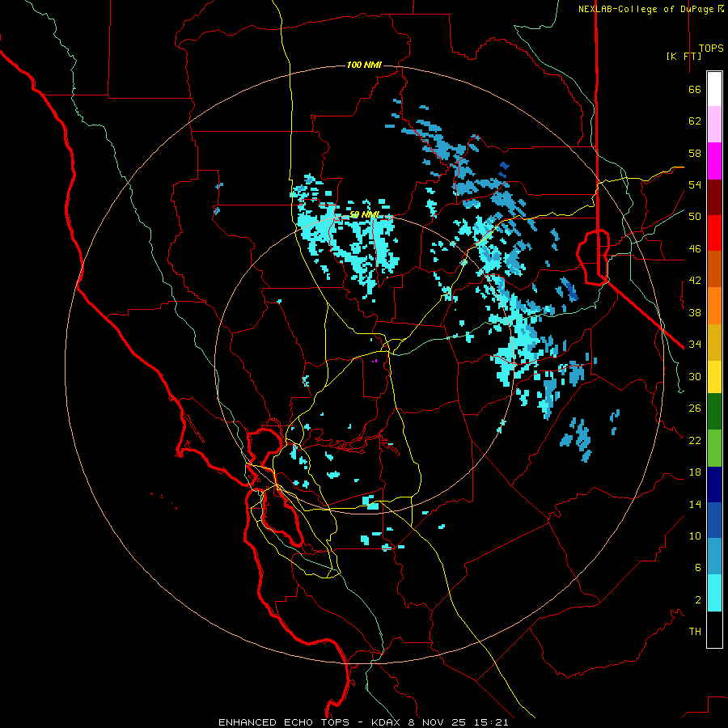Click the legend value '22'

tap(695, 440)
